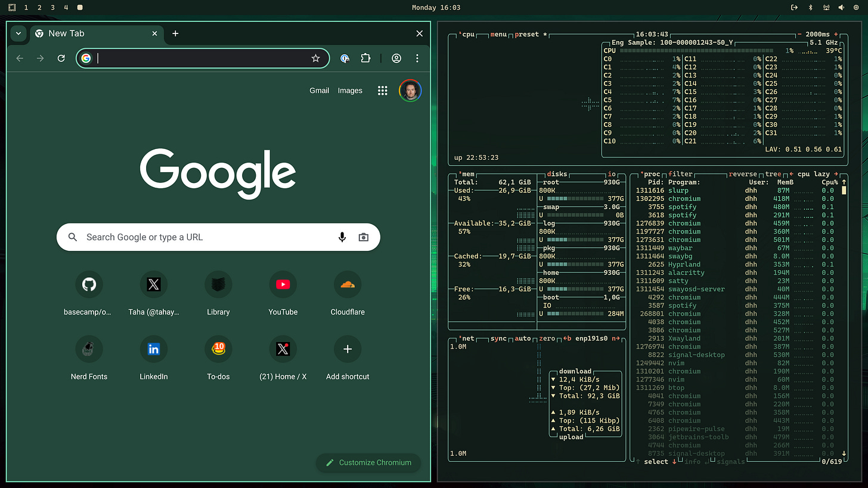Start voice search with microphone icon
This screenshot has height=488, width=868.
click(342, 237)
